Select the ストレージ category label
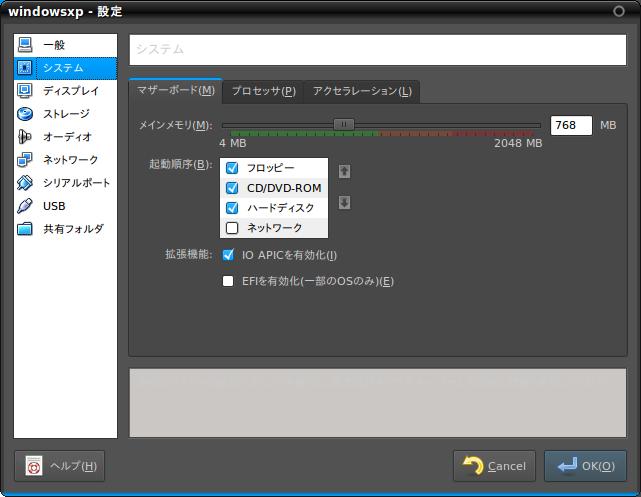This screenshot has width=641, height=497. (66, 114)
